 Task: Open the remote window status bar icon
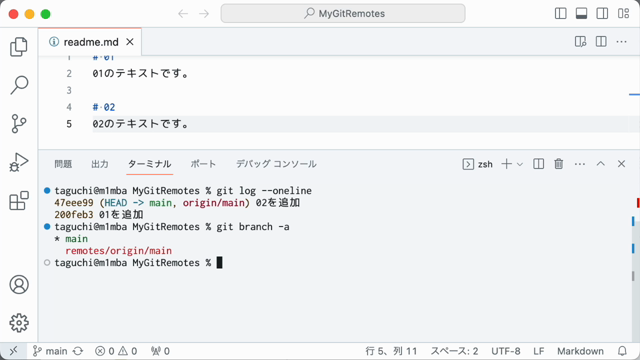click(13, 351)
